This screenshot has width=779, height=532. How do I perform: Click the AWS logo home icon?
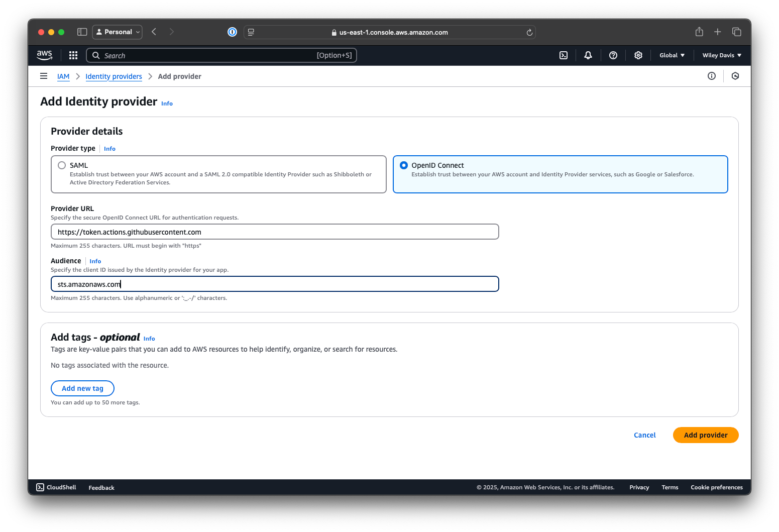click(45, 55)
